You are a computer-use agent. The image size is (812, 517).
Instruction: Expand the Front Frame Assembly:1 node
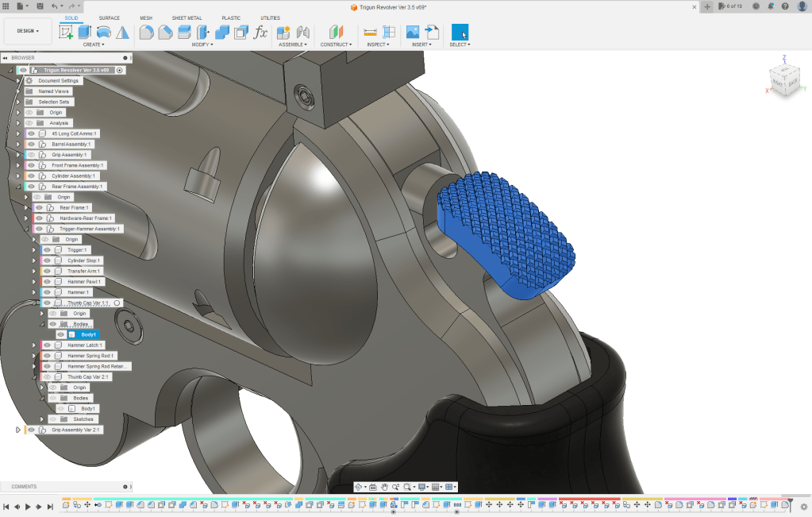pyautogui.click(x=18, y=165)
